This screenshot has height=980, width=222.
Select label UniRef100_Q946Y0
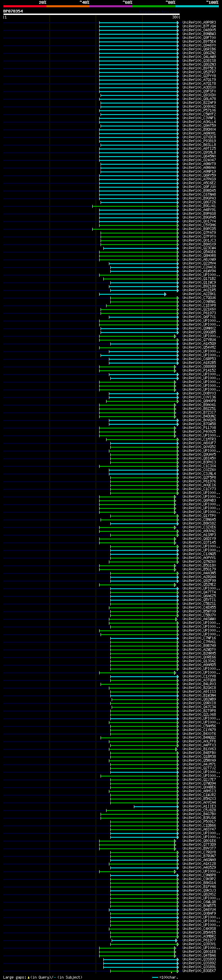(199, 45)
